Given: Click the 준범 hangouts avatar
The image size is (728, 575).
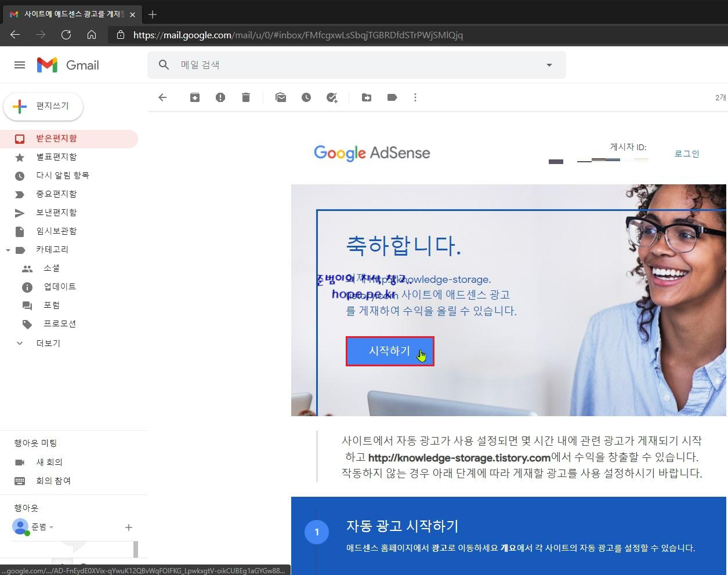Looking at the screenshot, I should click(x=20, y=527).
